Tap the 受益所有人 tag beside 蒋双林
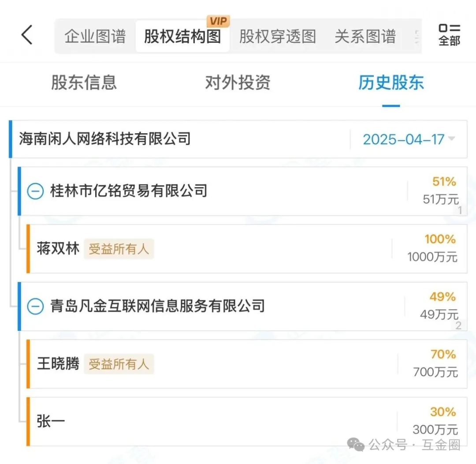This screenshot has width=476, height=464. point(119,249)
